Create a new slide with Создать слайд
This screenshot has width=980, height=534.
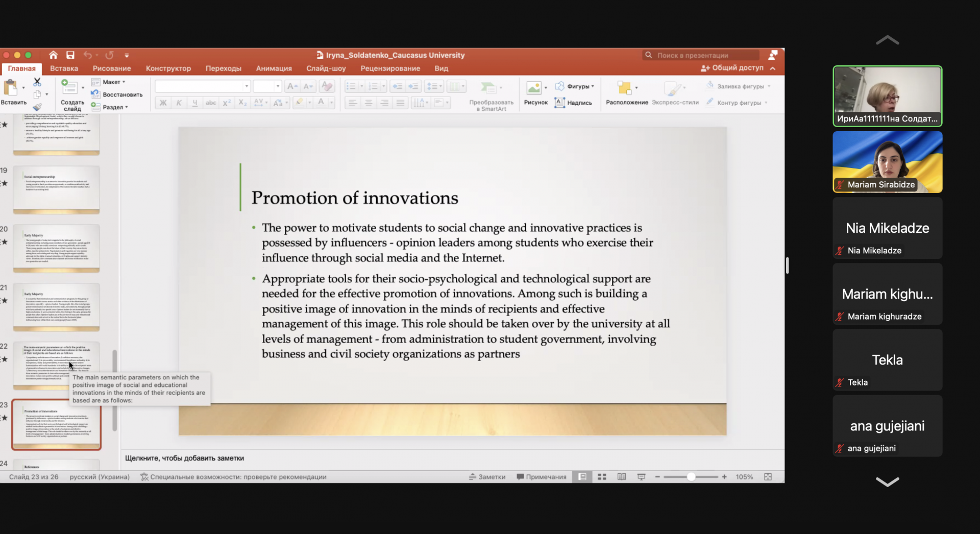(69, 87)
